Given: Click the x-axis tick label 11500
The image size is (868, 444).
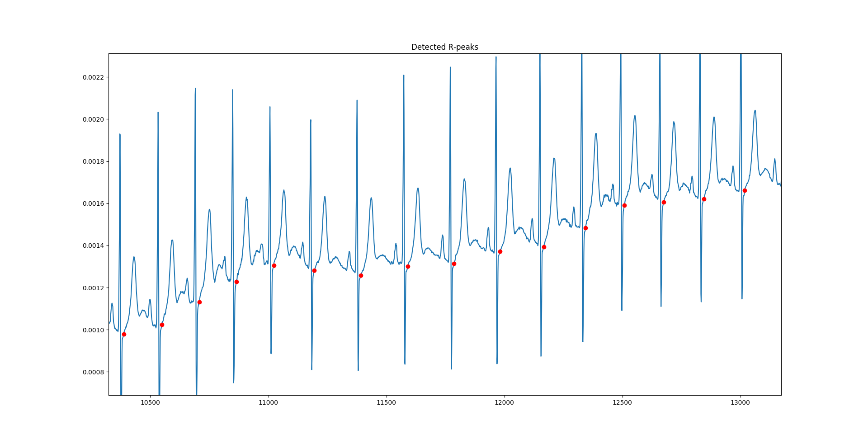Looking at the screenshot, I should [x=386, y=402].
